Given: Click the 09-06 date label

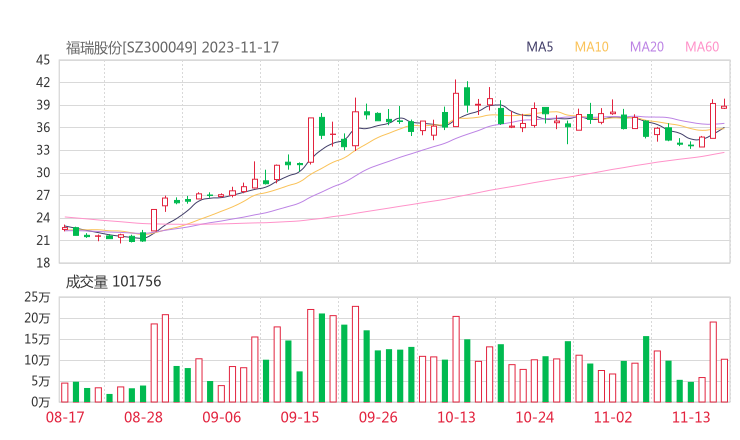Looking at the screenshot, I should [221, 417].
